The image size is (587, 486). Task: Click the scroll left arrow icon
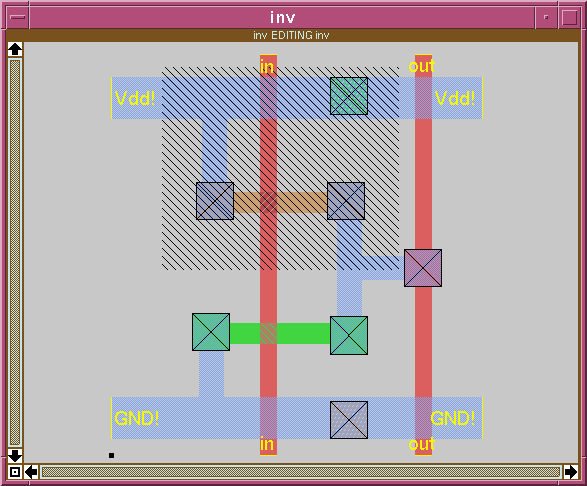click(x=31, y=472)
